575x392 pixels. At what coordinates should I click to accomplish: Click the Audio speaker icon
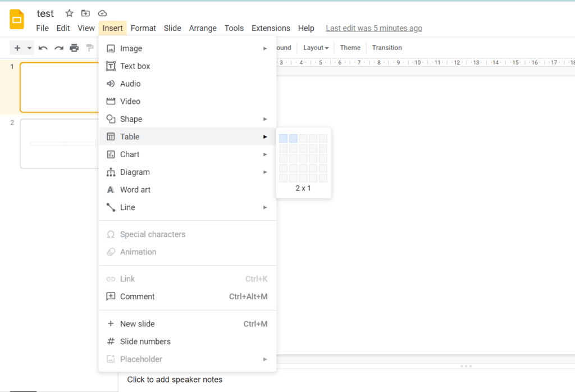point(111,84)
